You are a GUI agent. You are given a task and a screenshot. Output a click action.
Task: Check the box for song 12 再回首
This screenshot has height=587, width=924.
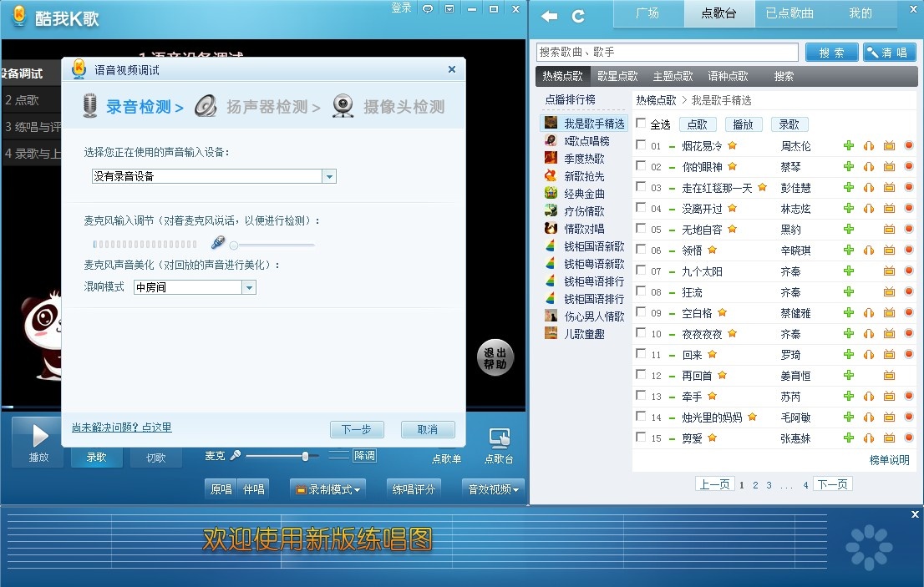tap(641, 374)
